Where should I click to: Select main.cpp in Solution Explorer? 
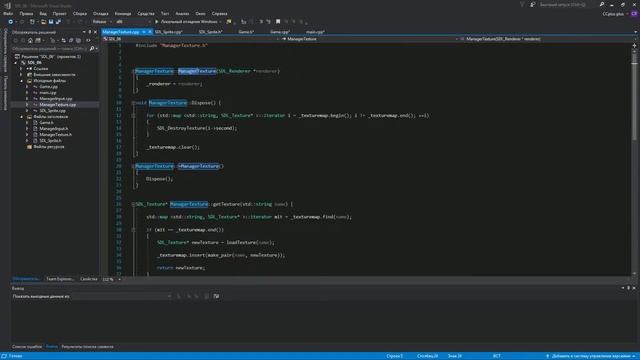(x=48, y=93)
